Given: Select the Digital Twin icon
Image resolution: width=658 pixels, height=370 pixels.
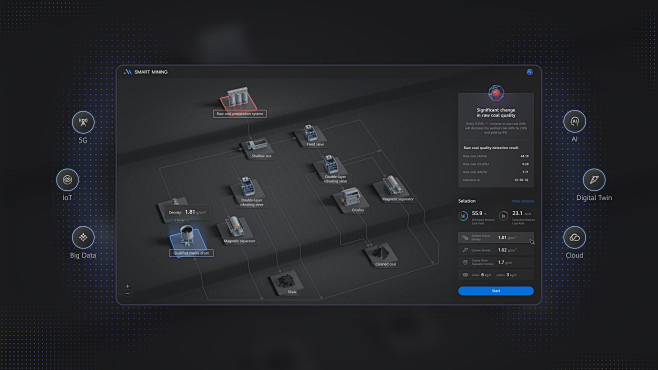Looking at the screenshot, I should point(594,180).
